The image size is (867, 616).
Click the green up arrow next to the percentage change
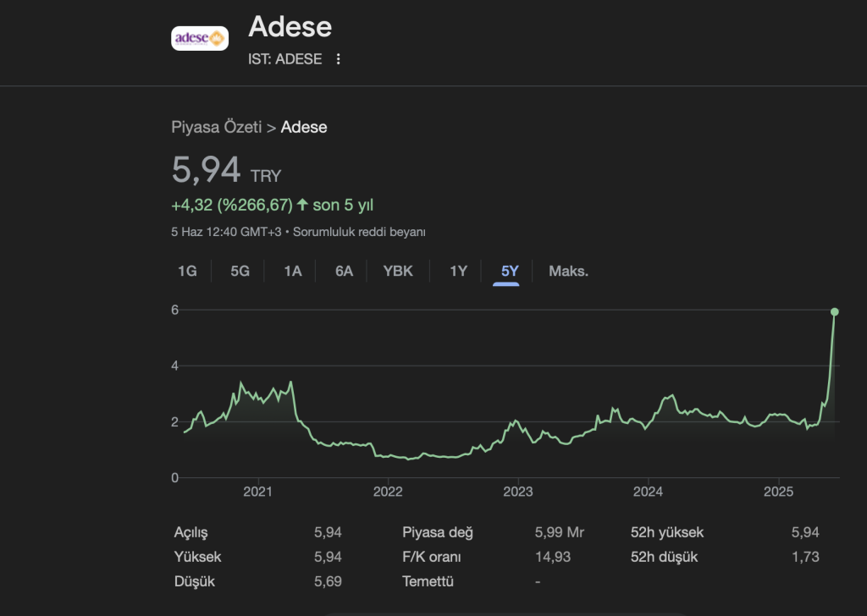tap(302, 205)
